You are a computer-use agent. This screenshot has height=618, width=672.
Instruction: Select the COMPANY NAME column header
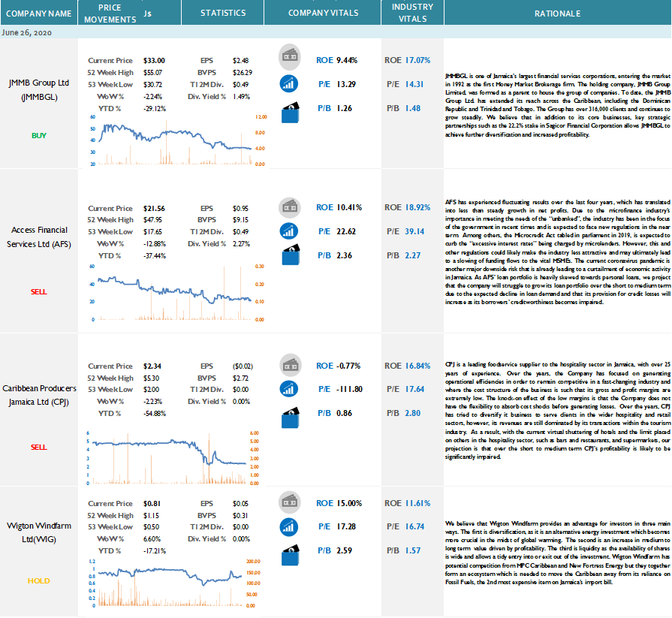click(x=38, y=13)
